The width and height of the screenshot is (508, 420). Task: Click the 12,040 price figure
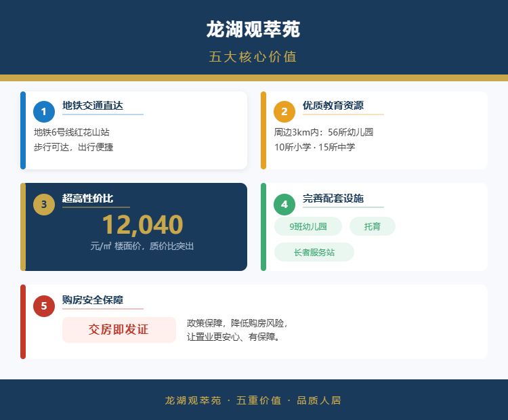pyautogui.click(x=142, y=224)
